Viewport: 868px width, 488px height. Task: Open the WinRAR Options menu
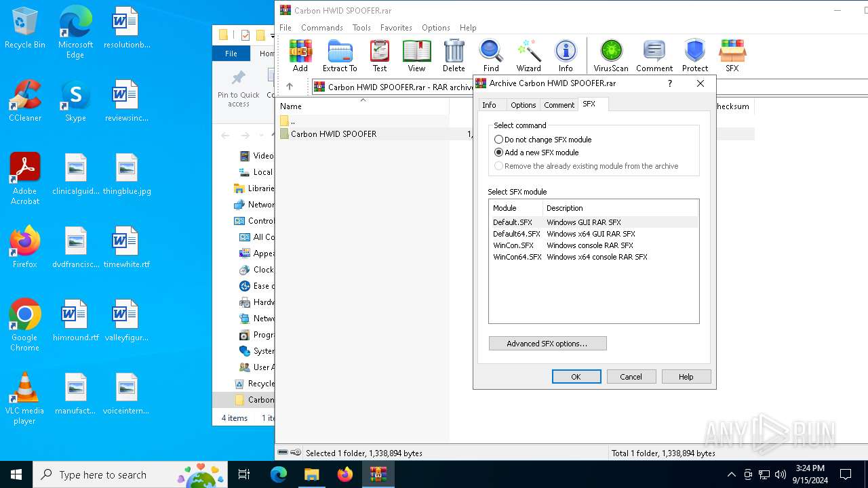pos(435,28)
